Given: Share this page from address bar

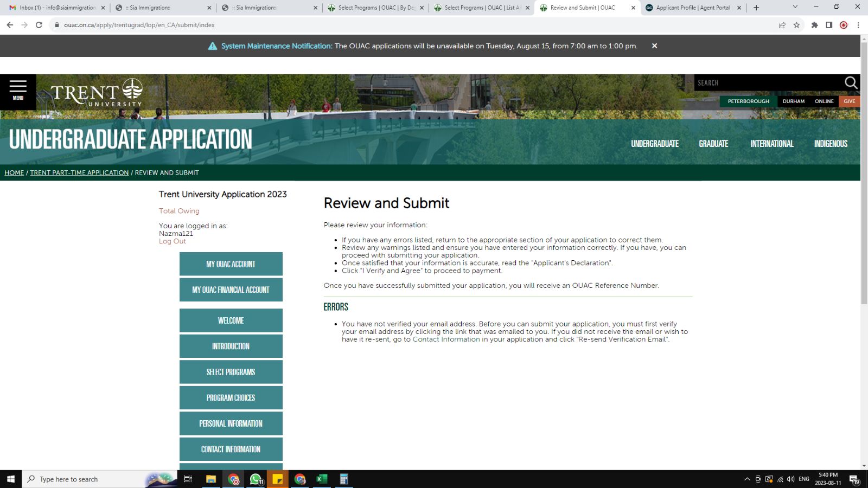Looking at the screenshot, I should [x=782, y=25].
